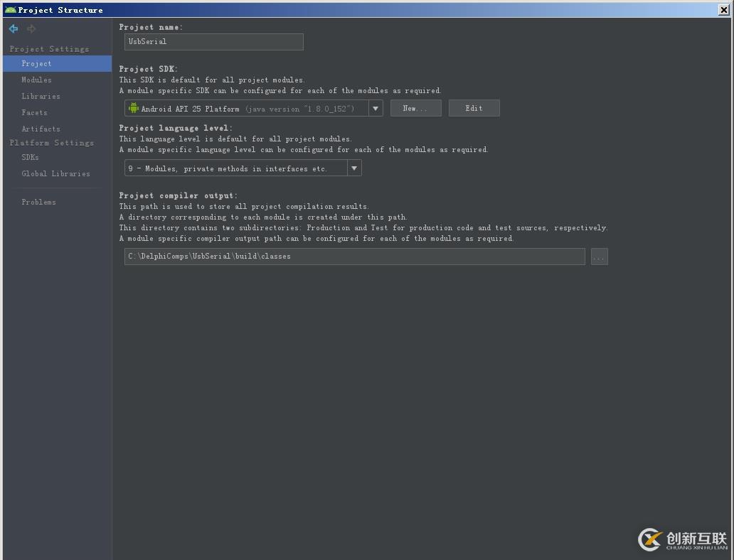Click the Edit button for the SDK
The image size is (734, 560).
474,108
